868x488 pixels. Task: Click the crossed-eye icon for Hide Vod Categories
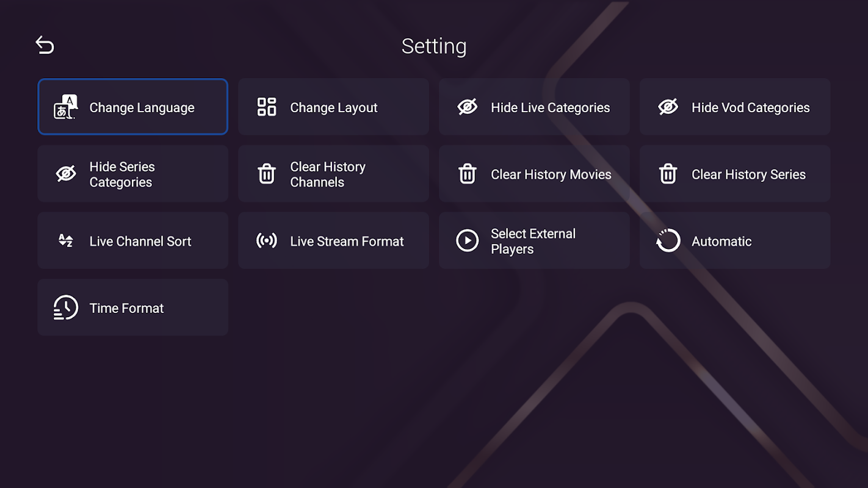pyautogui.click(x=668, y=107)
